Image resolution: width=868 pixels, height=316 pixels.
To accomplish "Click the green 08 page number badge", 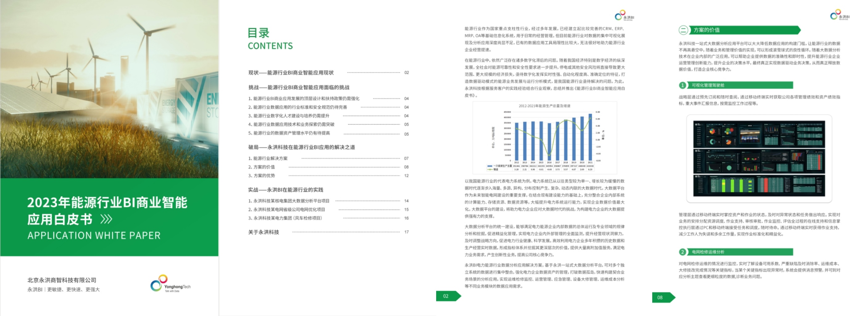I will coord(663,297).
